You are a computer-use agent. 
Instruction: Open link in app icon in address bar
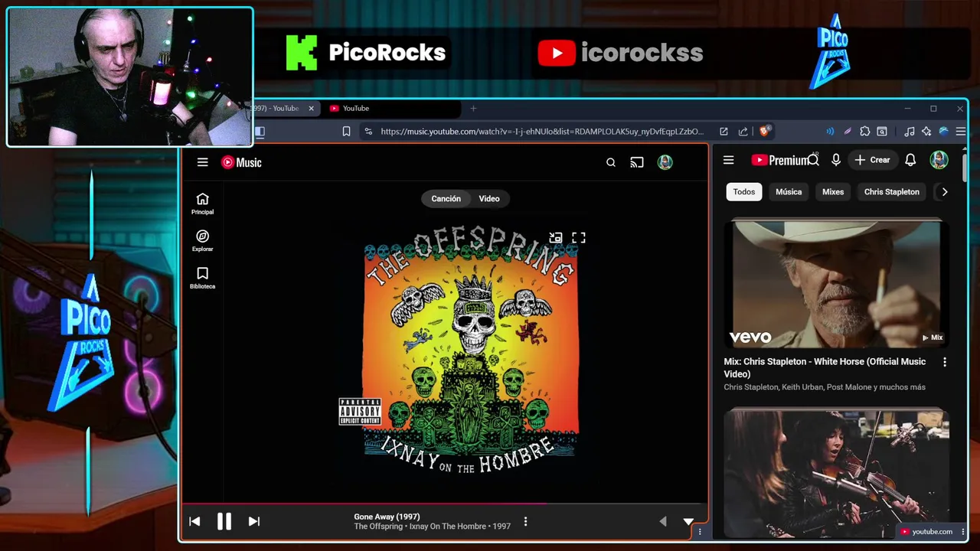tap(724, 132)
